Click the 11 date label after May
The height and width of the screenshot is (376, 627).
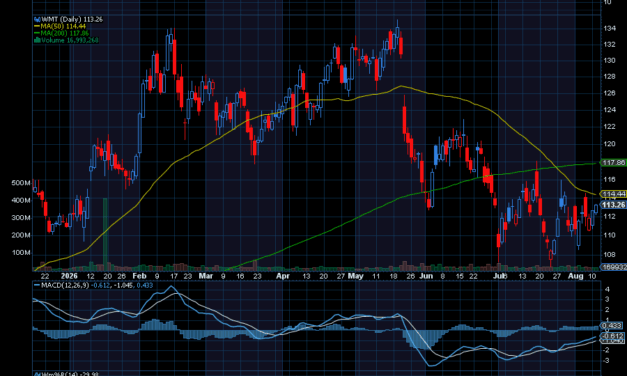tap(376, 276)
